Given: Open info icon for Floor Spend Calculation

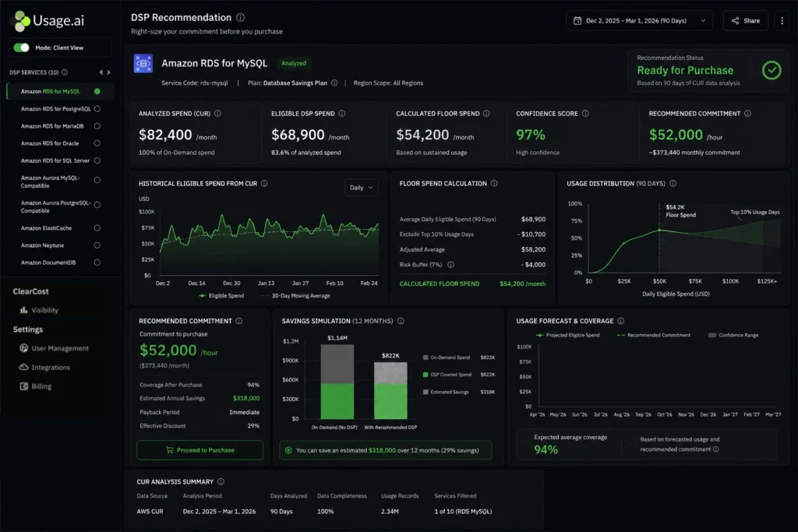Looking at the screenshot, I should pos(494,184).
